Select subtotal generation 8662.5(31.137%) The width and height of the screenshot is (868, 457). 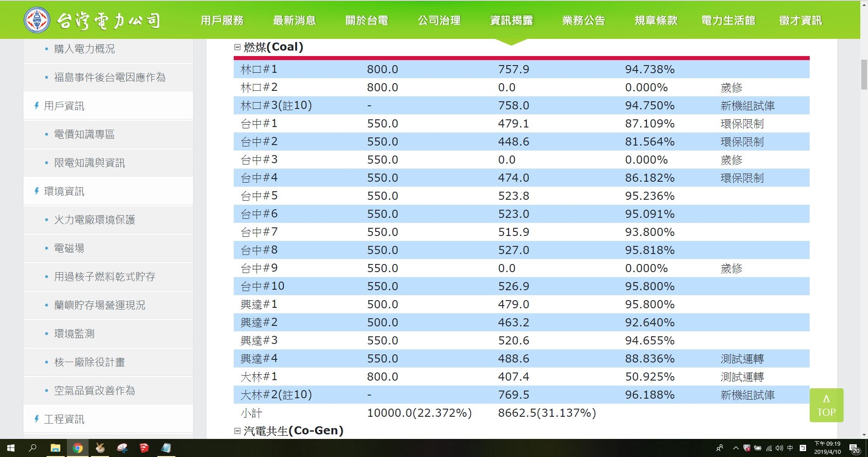click(547, 413)
